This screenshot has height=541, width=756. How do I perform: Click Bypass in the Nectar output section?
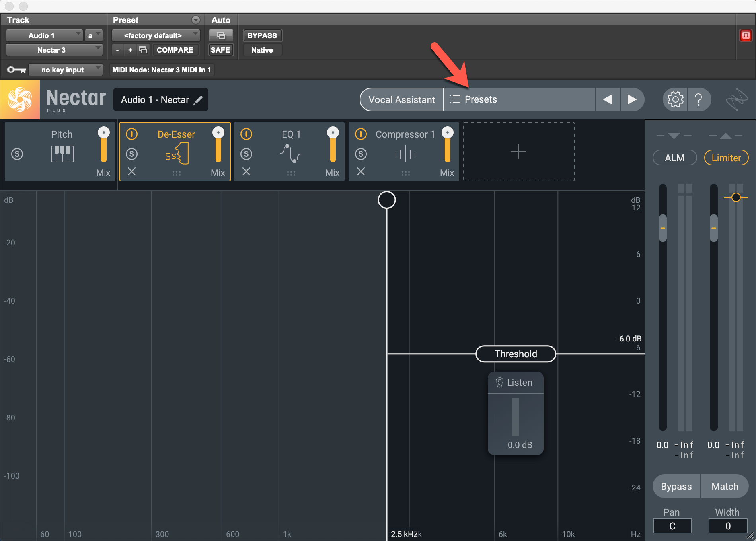coord(676,487)
